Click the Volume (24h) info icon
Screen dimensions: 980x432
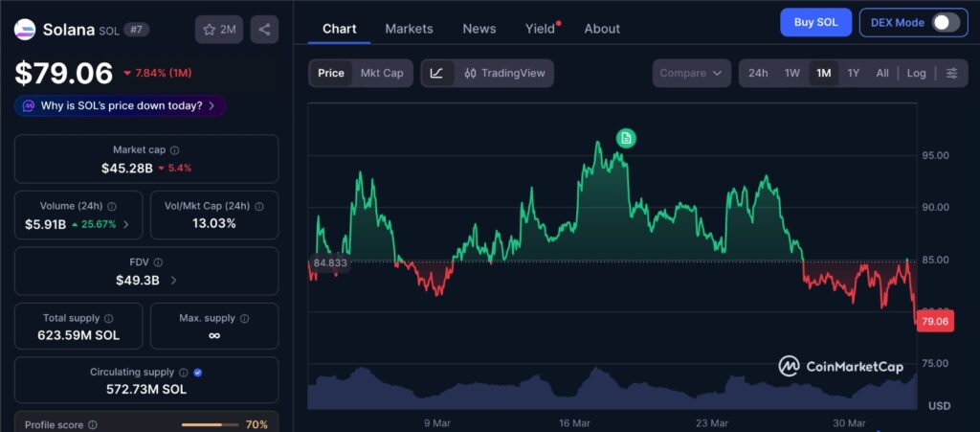coord(111,206)
